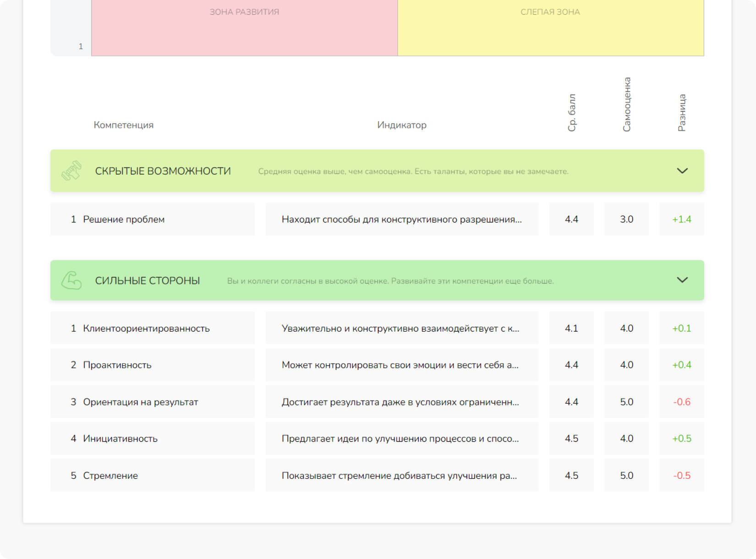Select the Компетенция column header
The image size is (756, 559).
click(x=123, y=125)
